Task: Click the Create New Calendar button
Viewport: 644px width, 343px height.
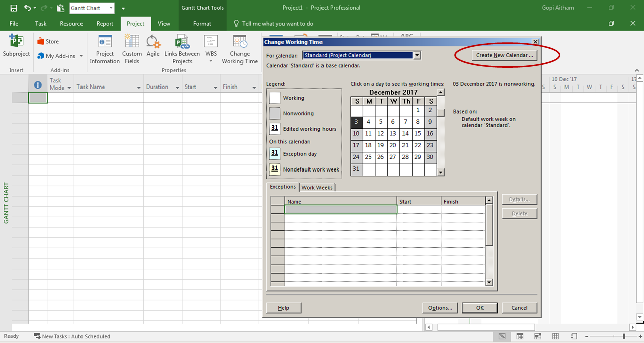Action: (505, 55)
